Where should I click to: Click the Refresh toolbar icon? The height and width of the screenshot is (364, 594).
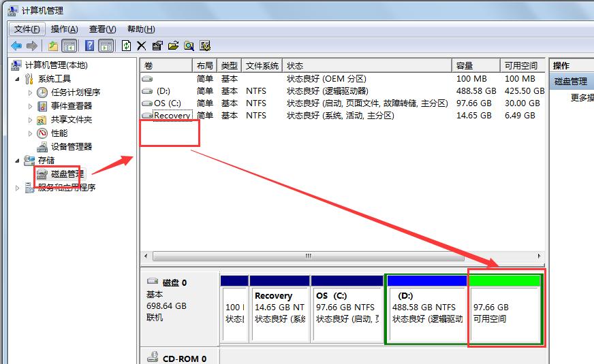pyautogui.click(x=126, y=46)
